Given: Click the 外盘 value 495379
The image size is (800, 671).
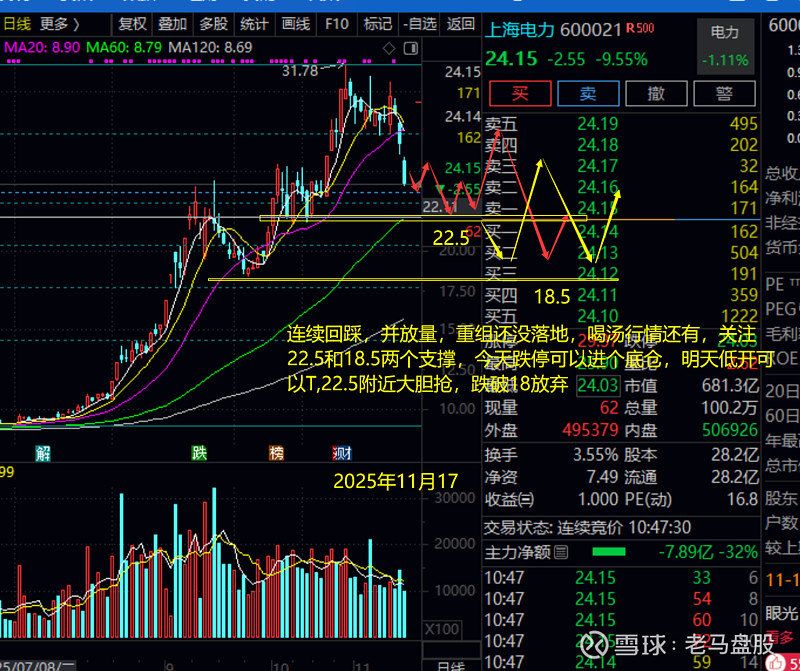Looking at the screenshot, I should coord(590,430).
